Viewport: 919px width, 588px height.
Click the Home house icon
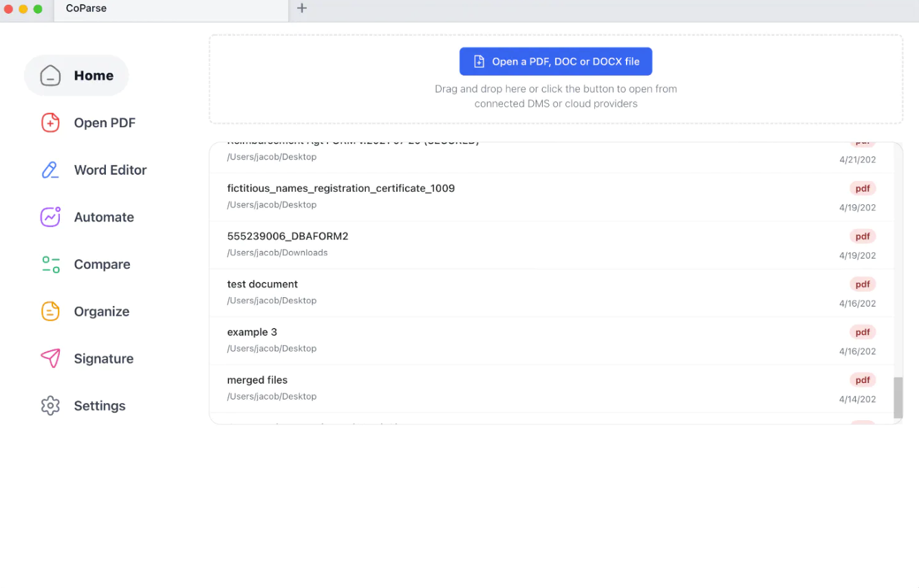[x=50, y=76]
